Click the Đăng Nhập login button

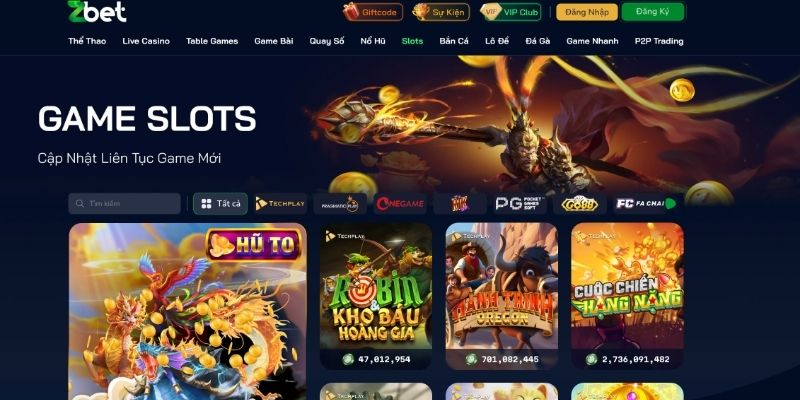point(587,12)
